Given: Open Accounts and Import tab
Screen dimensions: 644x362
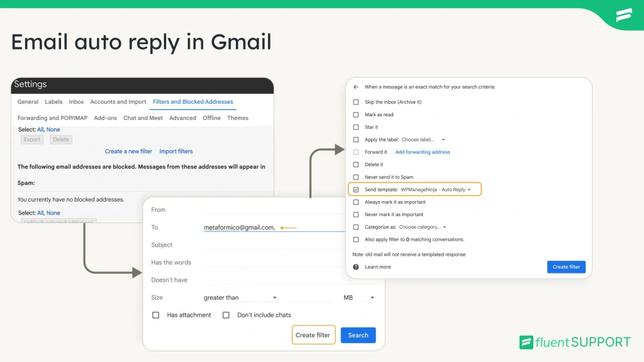Looking at the screenshot, I should [x=118, y=102].
